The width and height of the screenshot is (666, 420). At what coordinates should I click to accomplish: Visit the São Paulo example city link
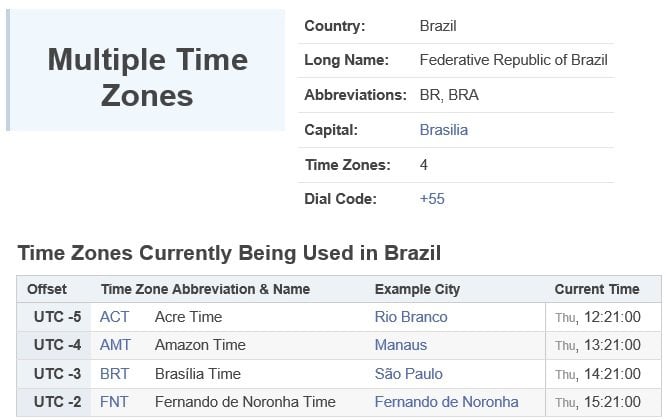[x=409, y=374]
